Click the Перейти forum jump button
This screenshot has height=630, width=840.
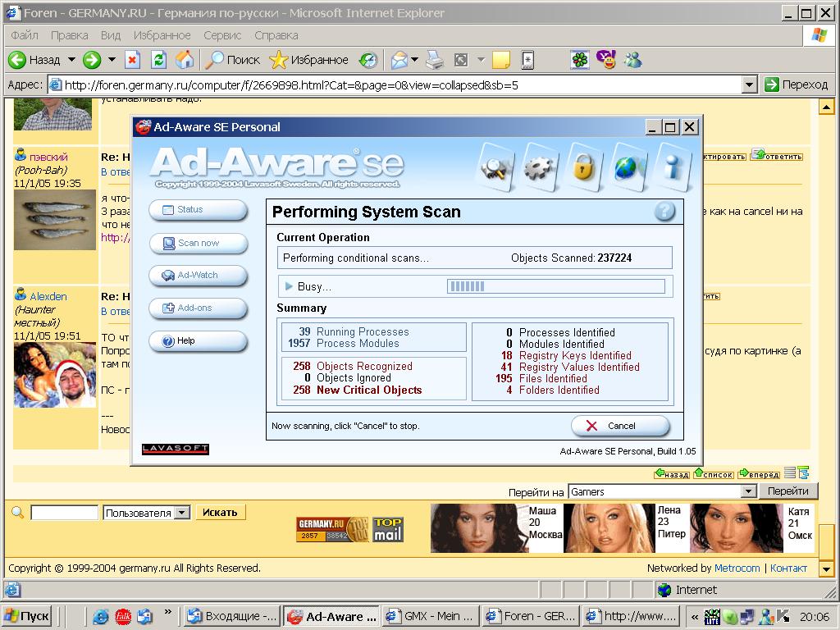click(x=788, y=491)
